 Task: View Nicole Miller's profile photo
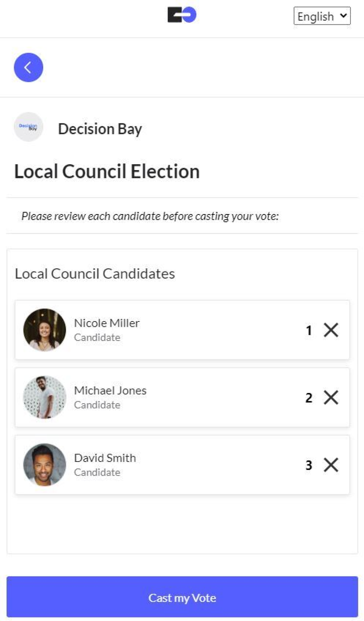click(x=45, y=329)
